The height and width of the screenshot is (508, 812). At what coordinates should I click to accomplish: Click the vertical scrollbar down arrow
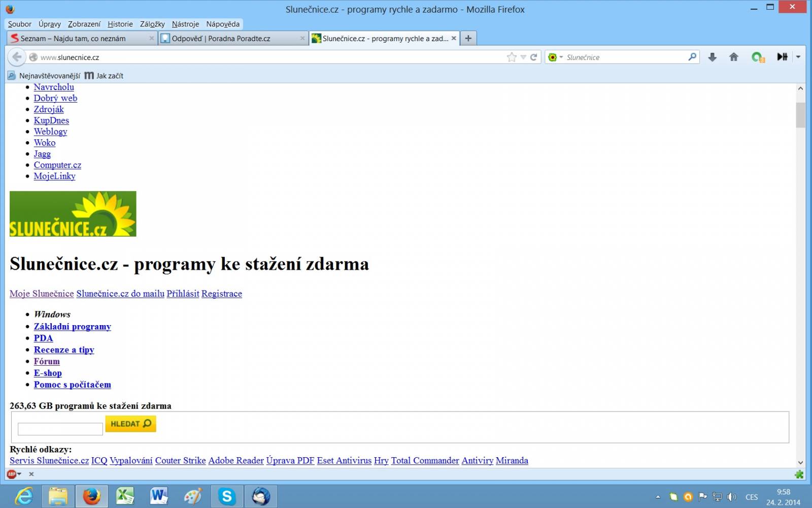click(x=800, y=463)
